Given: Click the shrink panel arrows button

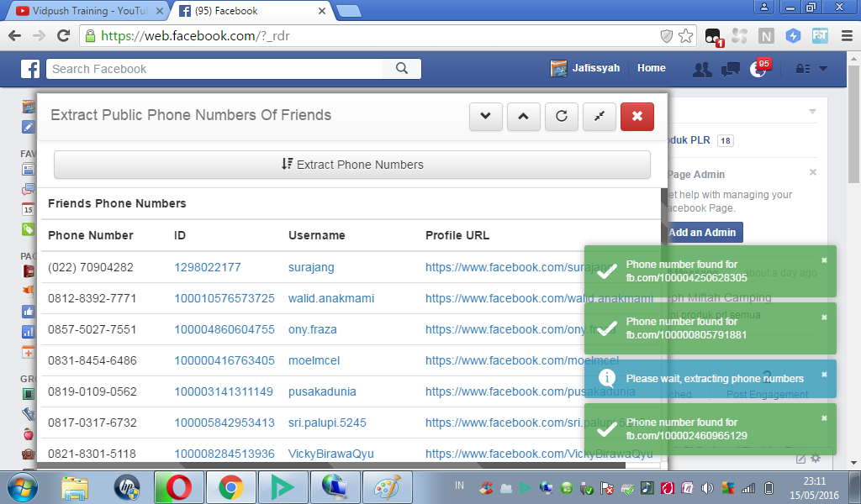Looking at the screenshot, I should tap(599, 116).
